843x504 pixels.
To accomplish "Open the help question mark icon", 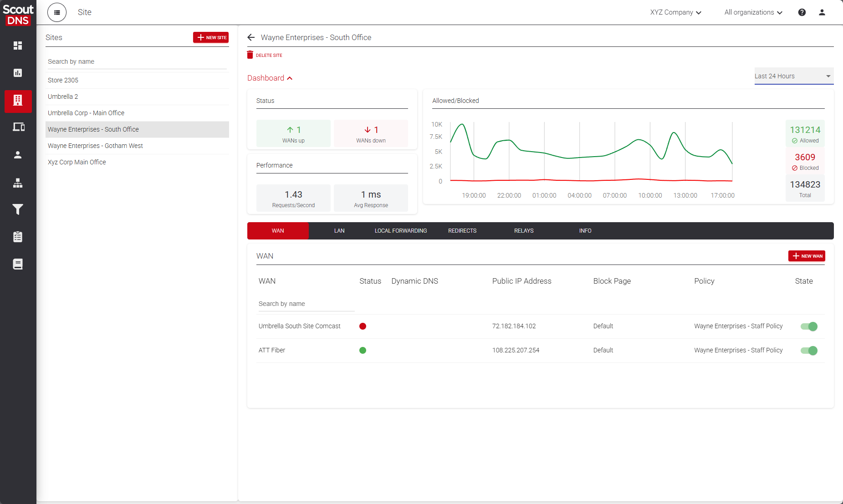I will 802,12.
